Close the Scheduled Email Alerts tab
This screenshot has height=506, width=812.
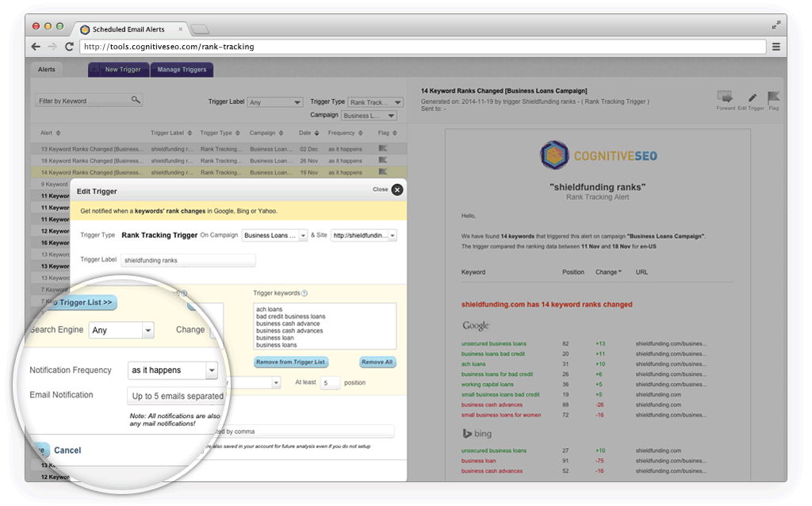(x=180, y=29)
